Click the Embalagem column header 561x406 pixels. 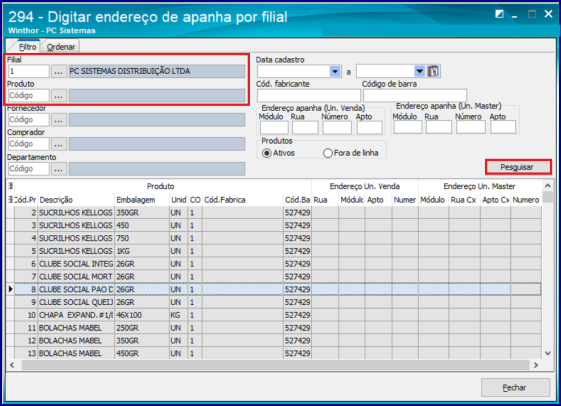coord(142,200)
